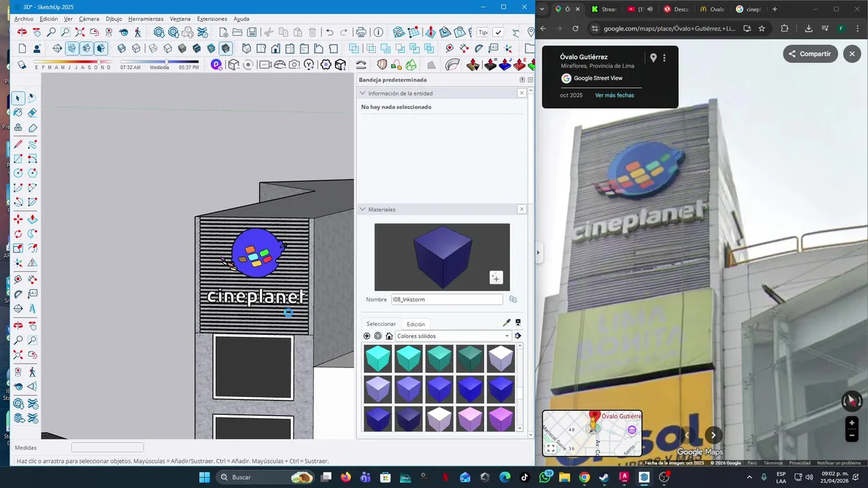The width and height of the screenshot is (868, 488).
Task: Select the Iso view icon
Action: coord(246,48)
